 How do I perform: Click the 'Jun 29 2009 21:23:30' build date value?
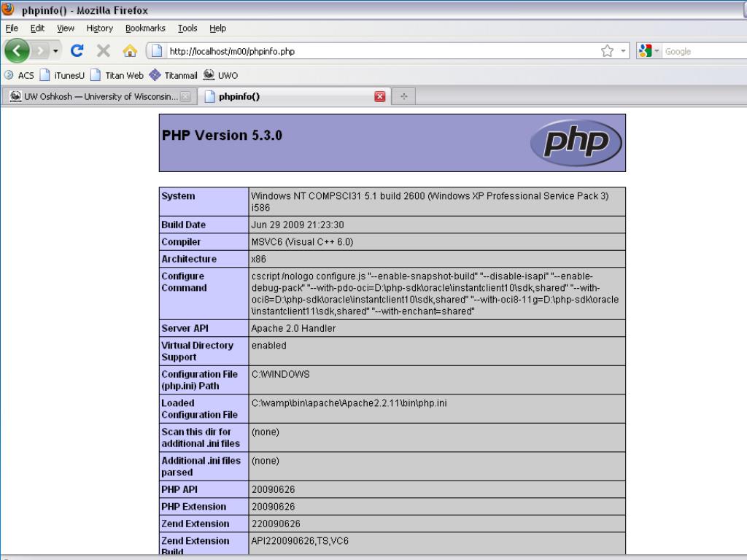pyautogui.click(x=298, y=225)
